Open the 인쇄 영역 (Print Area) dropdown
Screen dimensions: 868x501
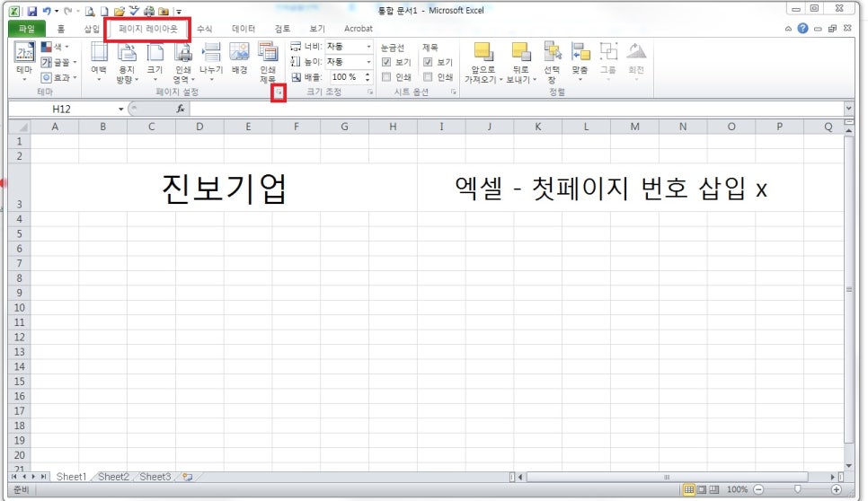click(183, 63)
